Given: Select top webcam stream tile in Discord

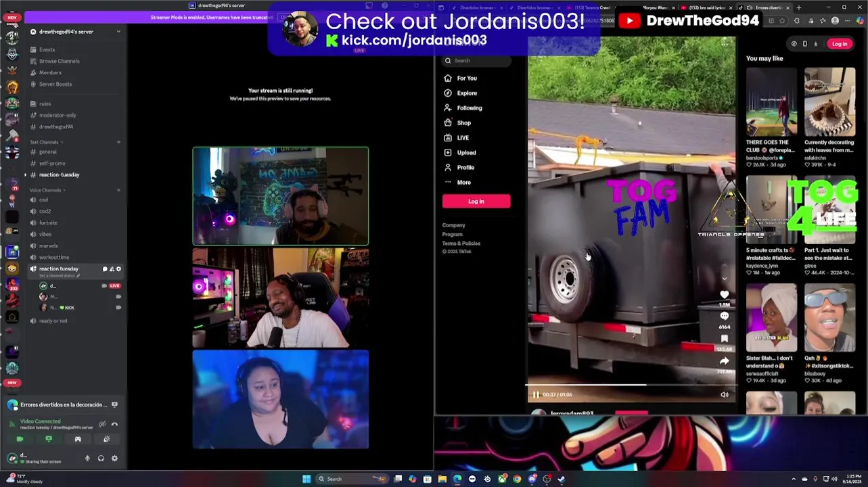Looking at the screenshot, I should [281, 195].
